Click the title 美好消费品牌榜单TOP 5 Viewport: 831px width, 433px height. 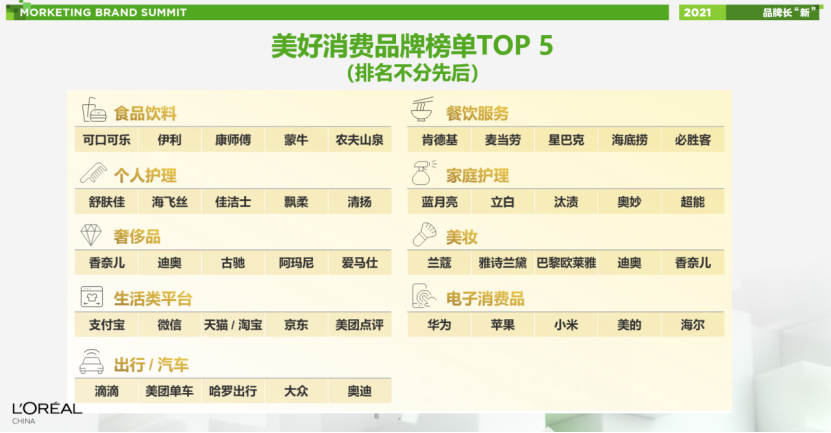coord(412,46)
